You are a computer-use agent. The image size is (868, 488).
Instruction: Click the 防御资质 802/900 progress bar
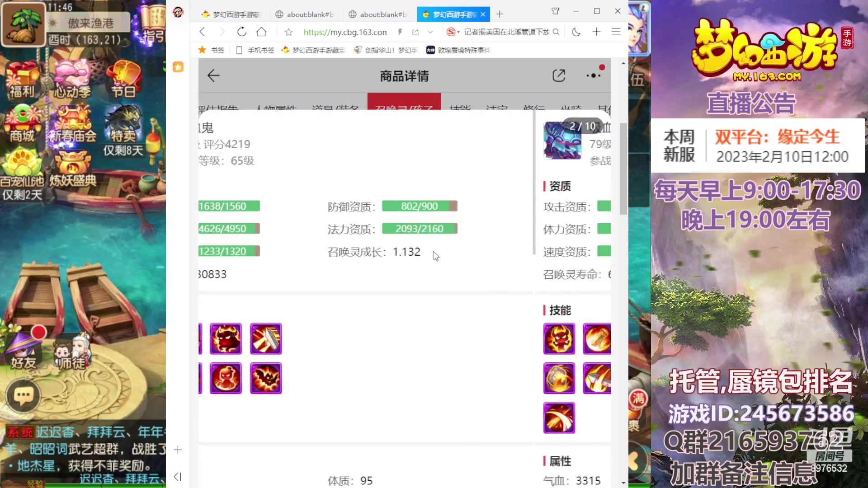420,206
